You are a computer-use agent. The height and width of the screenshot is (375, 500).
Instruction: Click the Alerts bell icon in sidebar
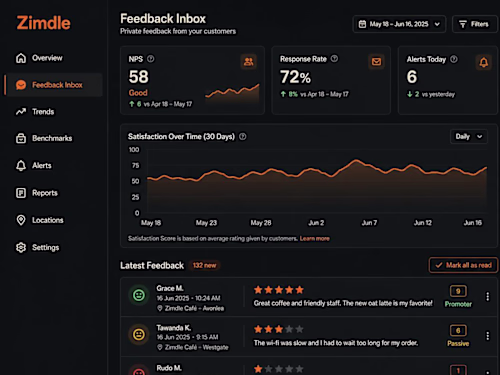[21, 166]
